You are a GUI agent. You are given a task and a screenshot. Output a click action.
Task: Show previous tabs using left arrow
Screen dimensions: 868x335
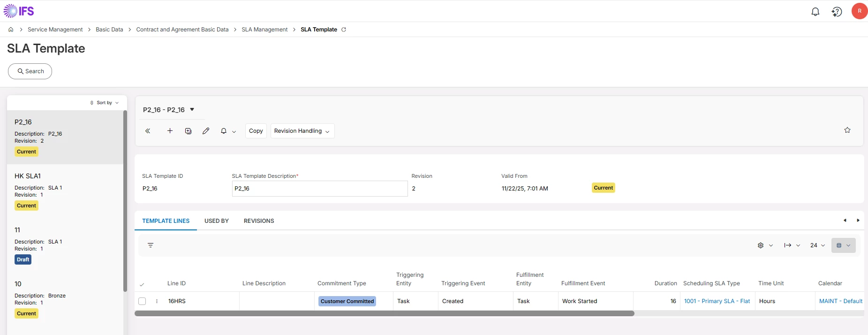point(845,221)
